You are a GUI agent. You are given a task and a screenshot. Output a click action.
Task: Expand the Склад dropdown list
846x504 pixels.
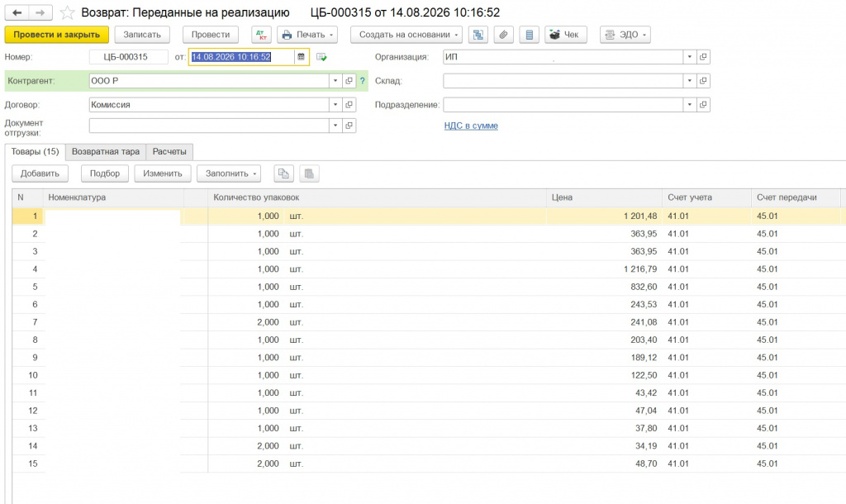(x=690, y=81)
